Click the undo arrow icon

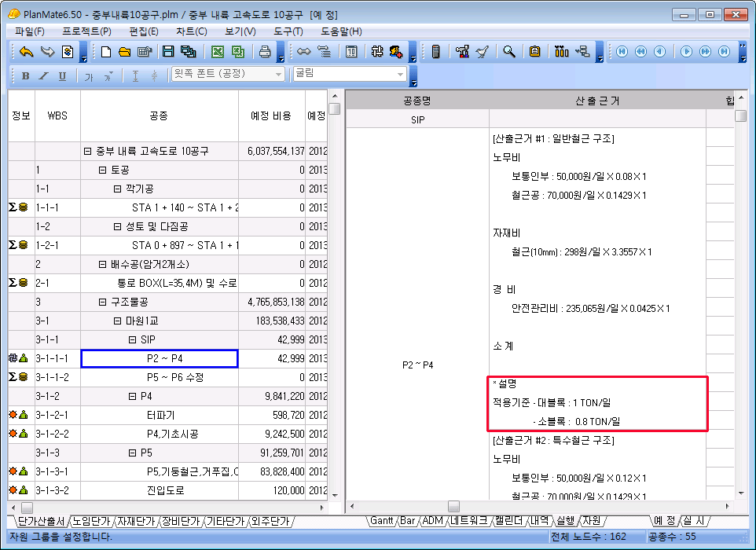26,52
